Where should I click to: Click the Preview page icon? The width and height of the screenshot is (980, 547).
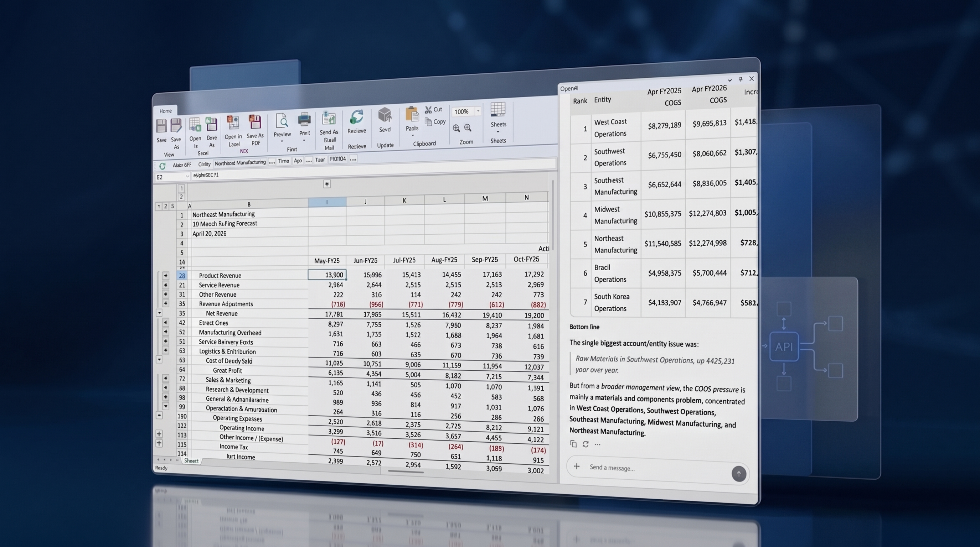(282, 121)
